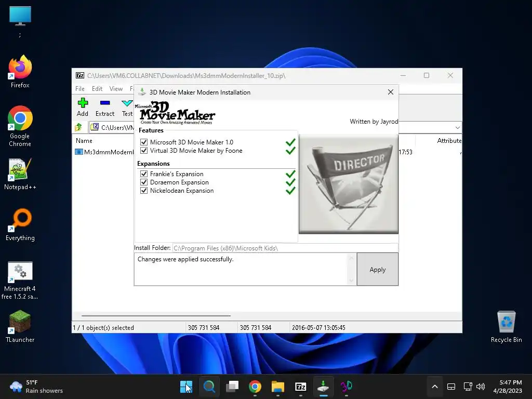Show hidden system tray icons
The width and height of the screenshot is (532, 399).
click(x=435, y=387)
